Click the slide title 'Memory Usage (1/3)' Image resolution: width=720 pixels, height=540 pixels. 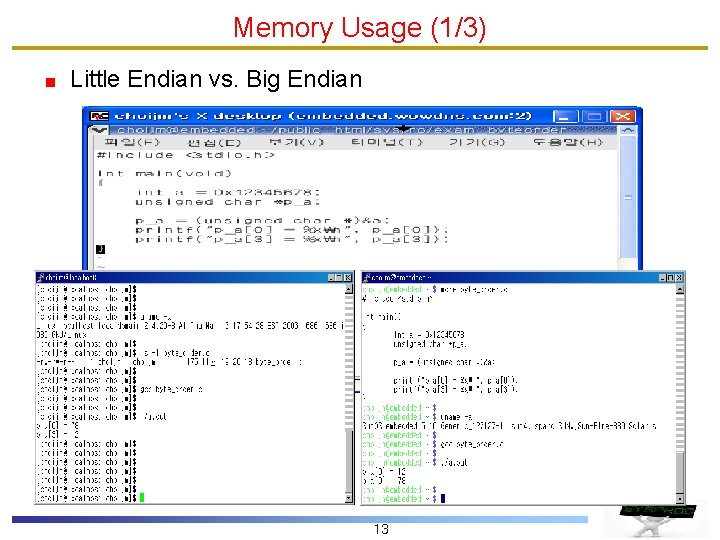(x=360, y=28)
